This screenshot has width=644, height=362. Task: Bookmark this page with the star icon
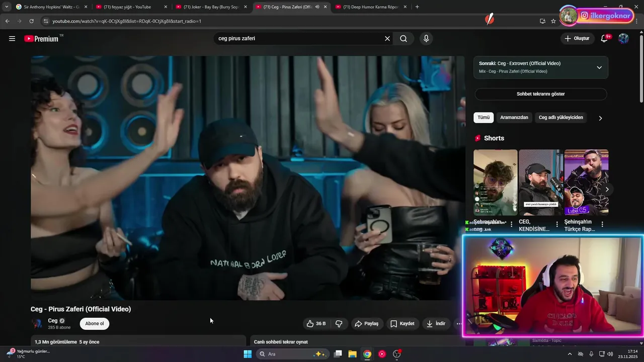tap(553, 21)
